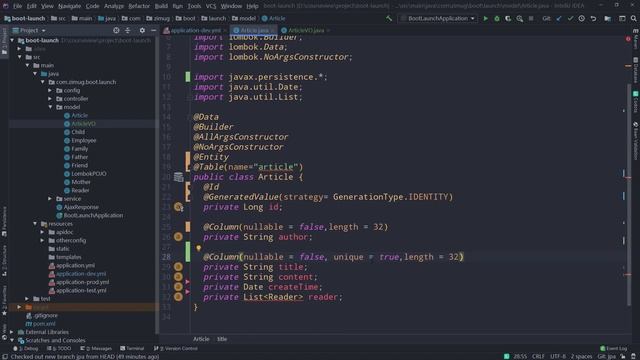Open the Debug tool window
Viewport: 640px width, 360px height.
click(x=27, y=348)
